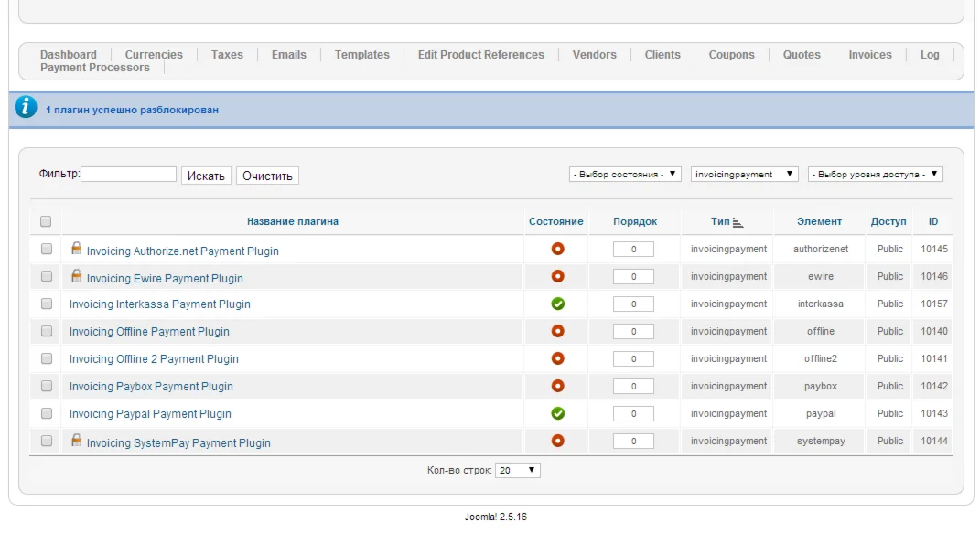
Task: Open the 'Кол-во строк' rows count dropdown
Action: pyautogui.click(x=518, y=470)
